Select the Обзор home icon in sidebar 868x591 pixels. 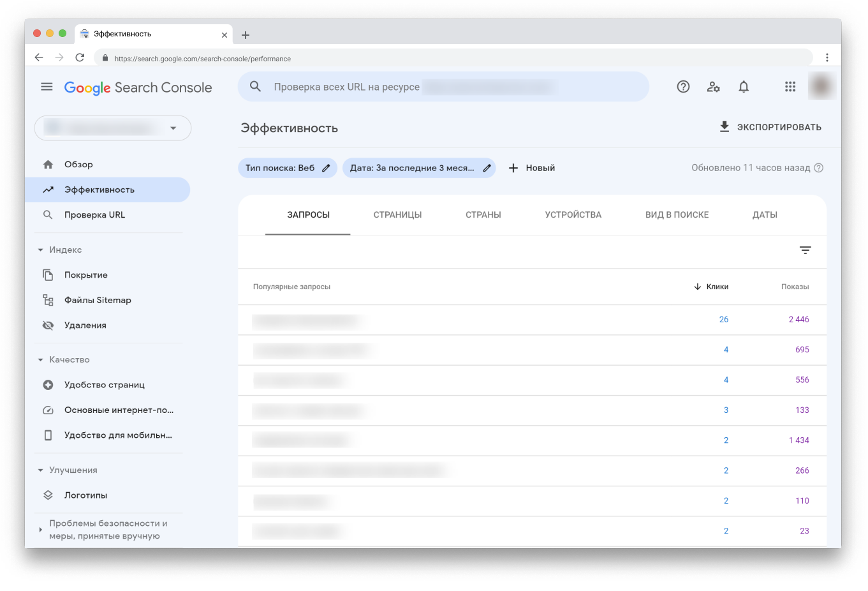[48, 164]
